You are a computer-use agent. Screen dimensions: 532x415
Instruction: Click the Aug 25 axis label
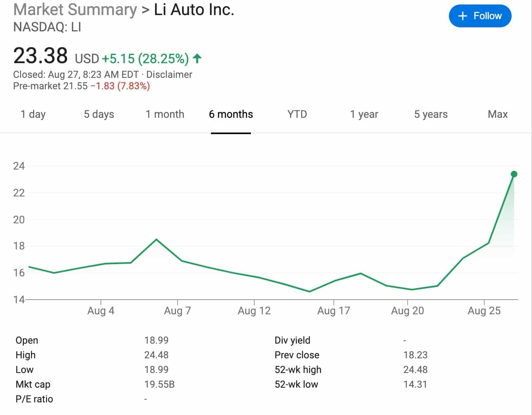point(484,310)
